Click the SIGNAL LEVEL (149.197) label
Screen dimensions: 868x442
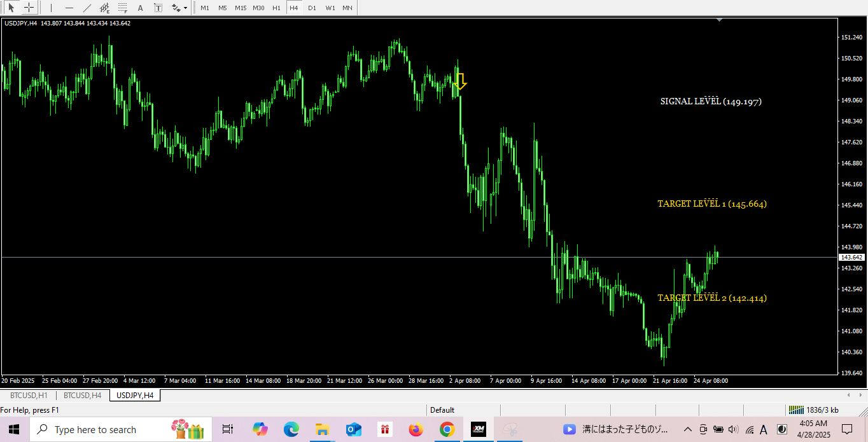tap(711, 101)
